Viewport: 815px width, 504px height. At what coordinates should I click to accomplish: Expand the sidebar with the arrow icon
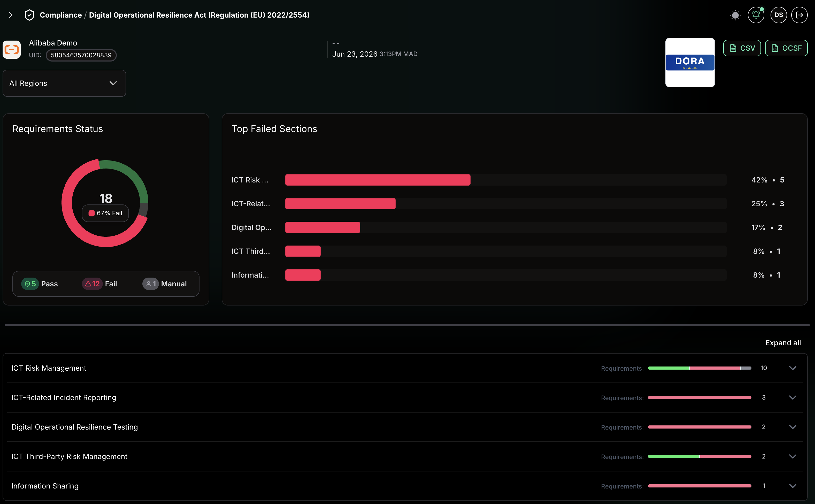click(11, 15)
